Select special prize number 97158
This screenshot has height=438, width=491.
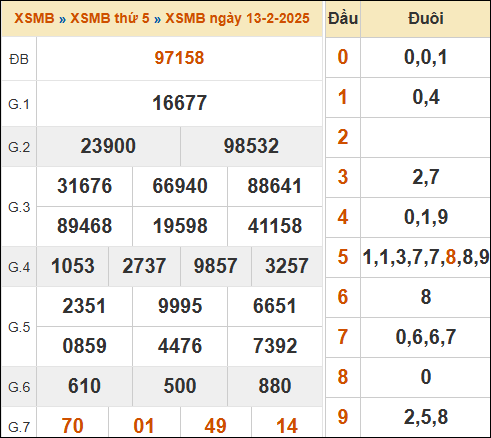pyautogui.click(x=179, y=58)
